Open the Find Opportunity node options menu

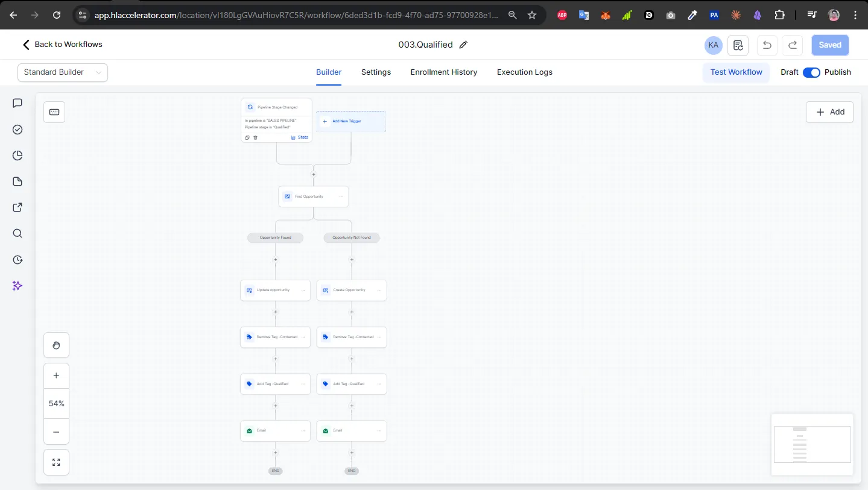point(341,196)
